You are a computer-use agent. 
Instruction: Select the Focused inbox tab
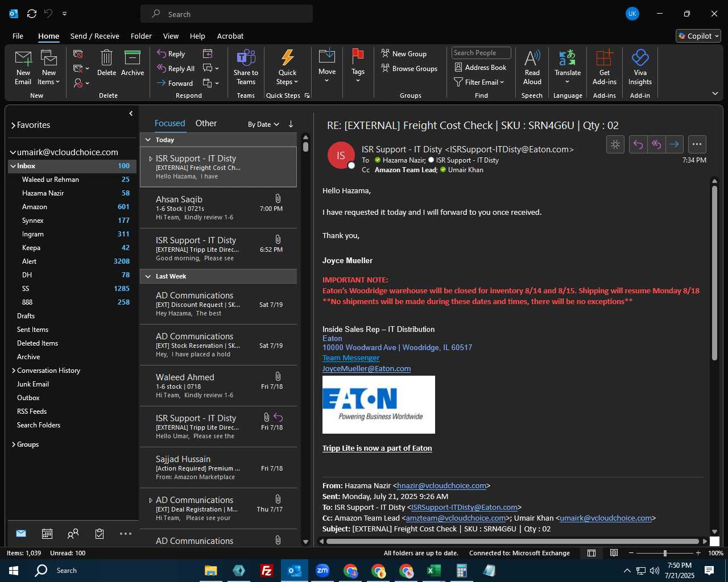click(169, 123)
